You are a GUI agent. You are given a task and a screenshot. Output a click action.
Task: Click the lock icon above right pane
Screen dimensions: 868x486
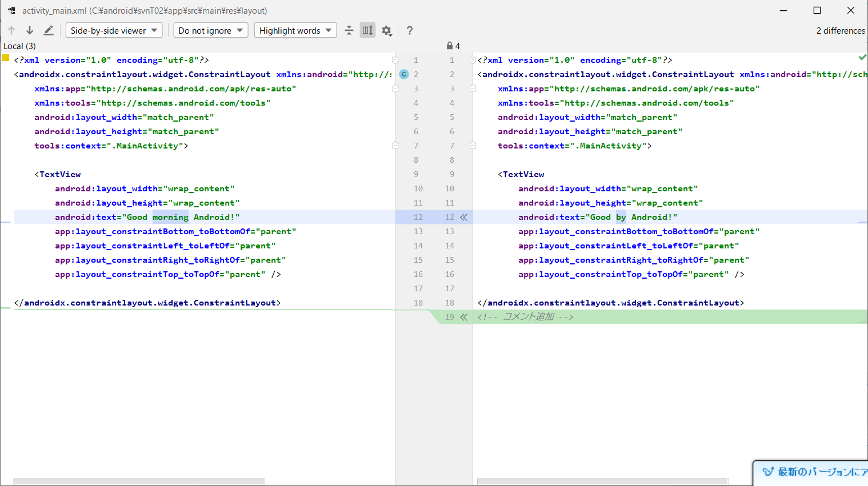[x=450, y=46]
